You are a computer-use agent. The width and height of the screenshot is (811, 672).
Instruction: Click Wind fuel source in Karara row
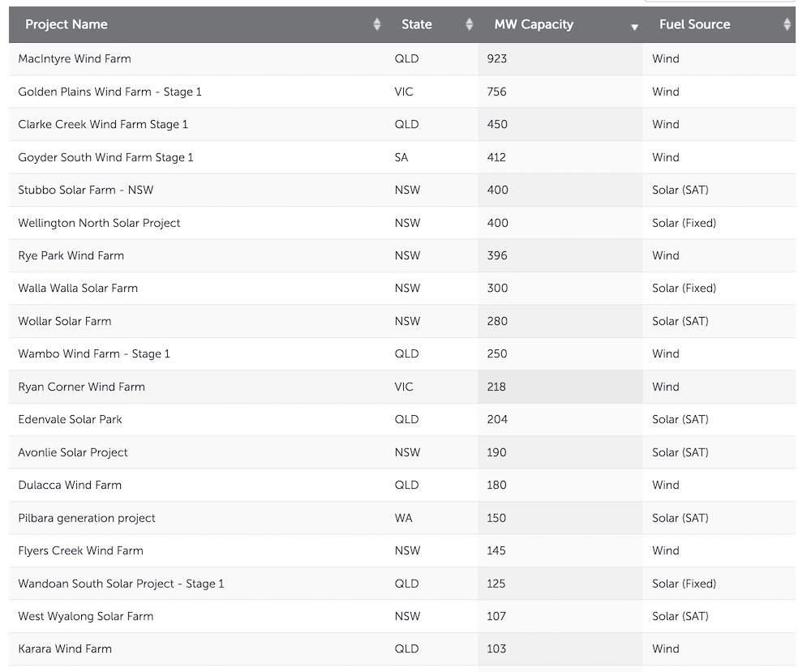[x=666, y=649]
